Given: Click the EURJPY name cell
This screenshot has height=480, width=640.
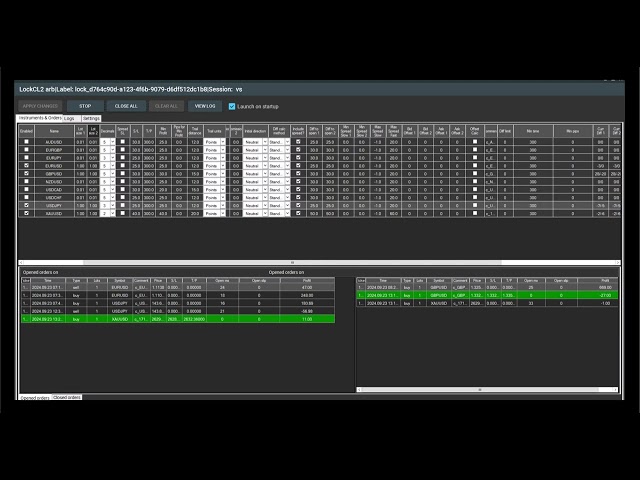Looking at the screenshot, I should click(x=54, y=158).
